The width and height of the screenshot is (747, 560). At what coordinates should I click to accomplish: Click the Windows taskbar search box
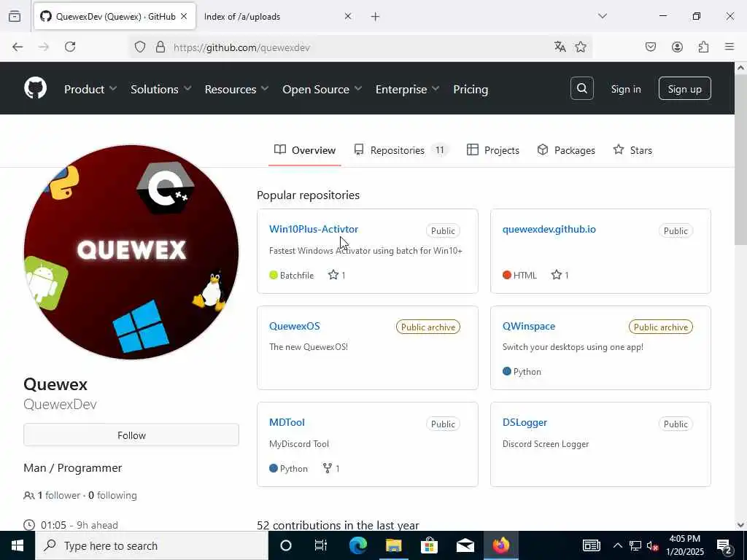pyautogui.click(x=152, y=545)
